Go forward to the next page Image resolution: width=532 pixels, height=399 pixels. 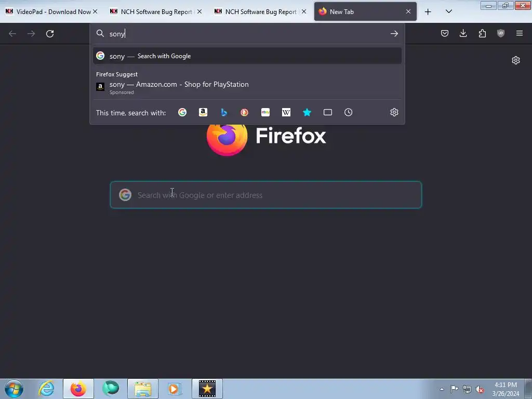coord(31,34)
